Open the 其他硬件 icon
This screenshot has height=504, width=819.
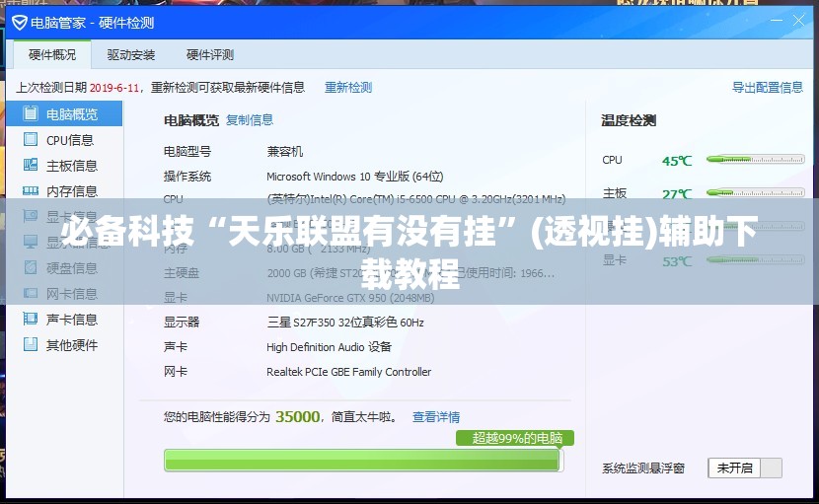pos(31,344)
